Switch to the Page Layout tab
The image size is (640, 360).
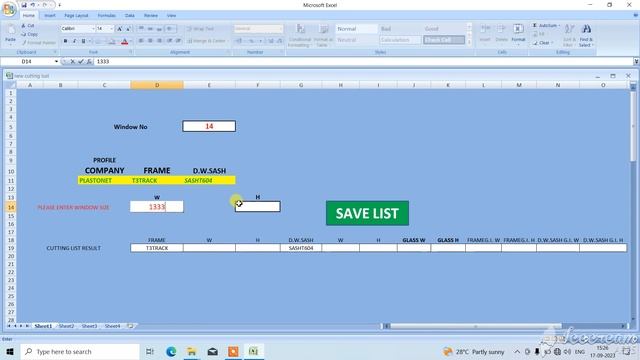coord(76,16)
